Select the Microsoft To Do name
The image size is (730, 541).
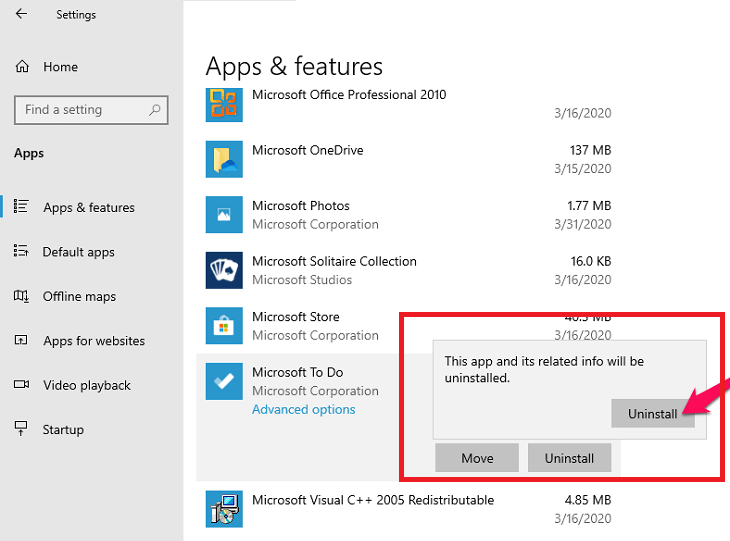297,372
